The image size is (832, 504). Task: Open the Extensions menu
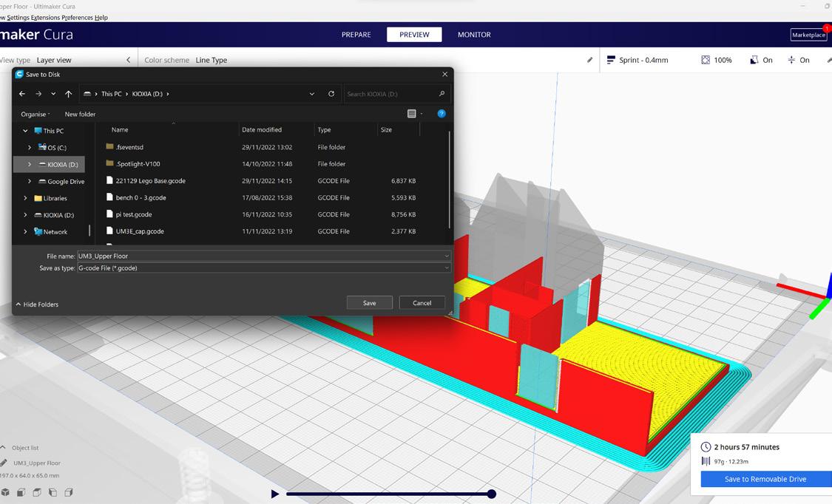[x=45, y=18]
